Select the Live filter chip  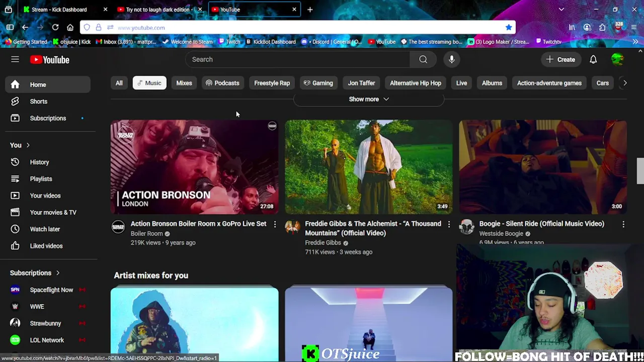[461, 83]
